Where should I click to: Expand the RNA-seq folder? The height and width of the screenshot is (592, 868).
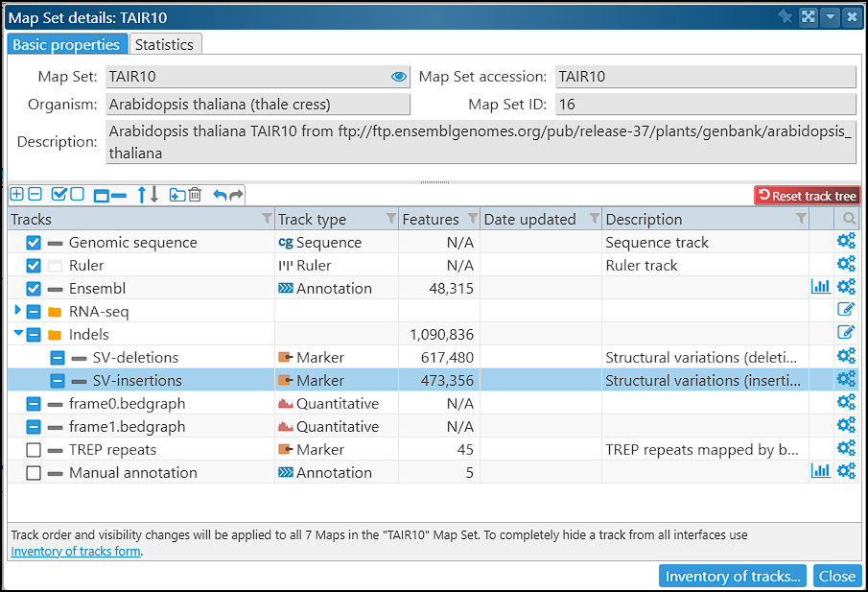17,311
